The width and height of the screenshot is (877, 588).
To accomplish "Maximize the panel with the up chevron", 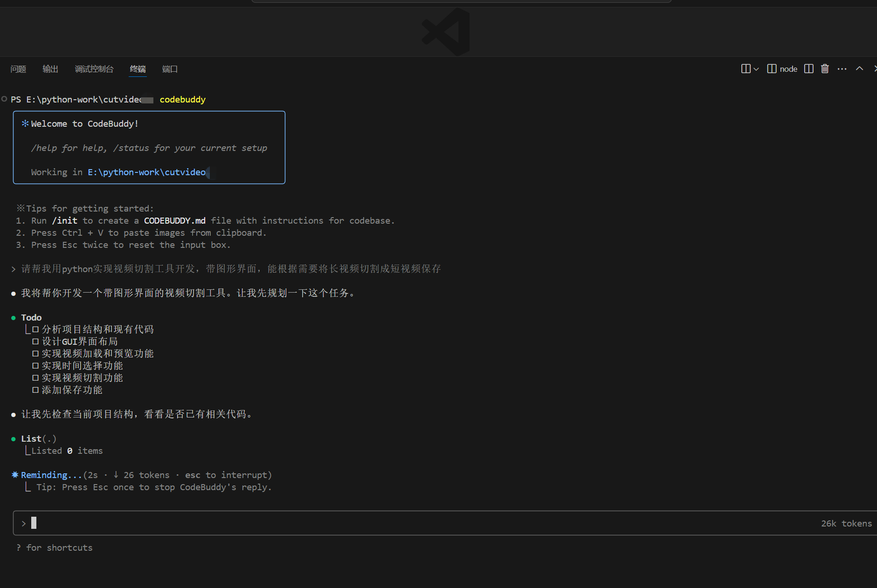I will pos(859,69).
